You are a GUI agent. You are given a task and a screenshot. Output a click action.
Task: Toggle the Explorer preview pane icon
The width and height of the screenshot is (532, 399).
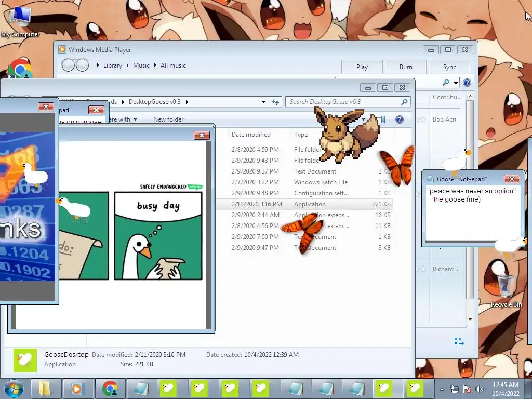pyautogui.click(x=381, y=119)
